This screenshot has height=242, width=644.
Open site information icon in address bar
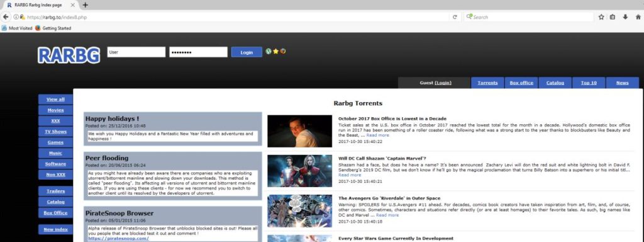point(16,17)
